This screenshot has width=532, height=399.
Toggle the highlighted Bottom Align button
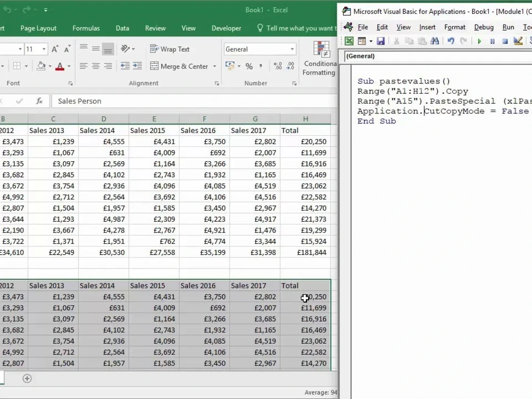(108, 49)
